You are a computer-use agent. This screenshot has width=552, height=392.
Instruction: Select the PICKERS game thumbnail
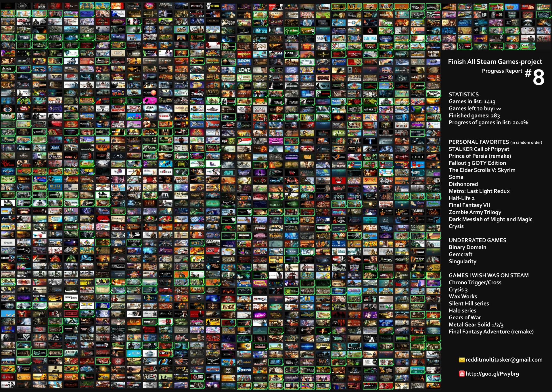(275, 235)
